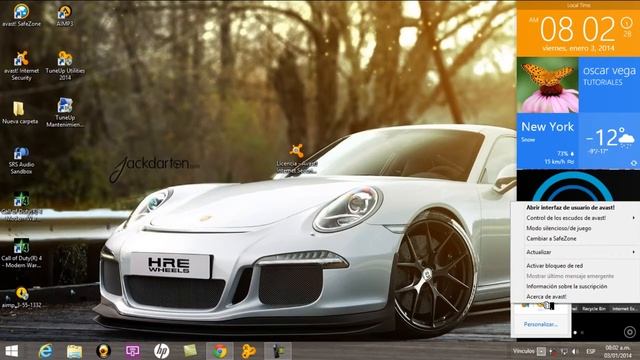Expand the Actualizar submenu

point(576,252)
